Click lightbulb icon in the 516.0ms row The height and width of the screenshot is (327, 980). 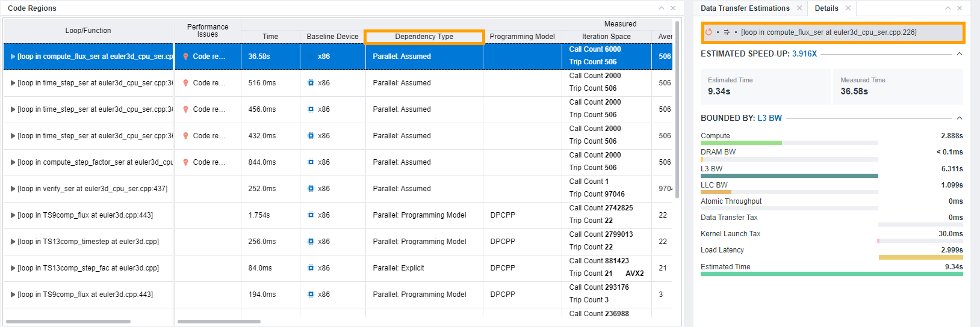[x=186, y=83]
